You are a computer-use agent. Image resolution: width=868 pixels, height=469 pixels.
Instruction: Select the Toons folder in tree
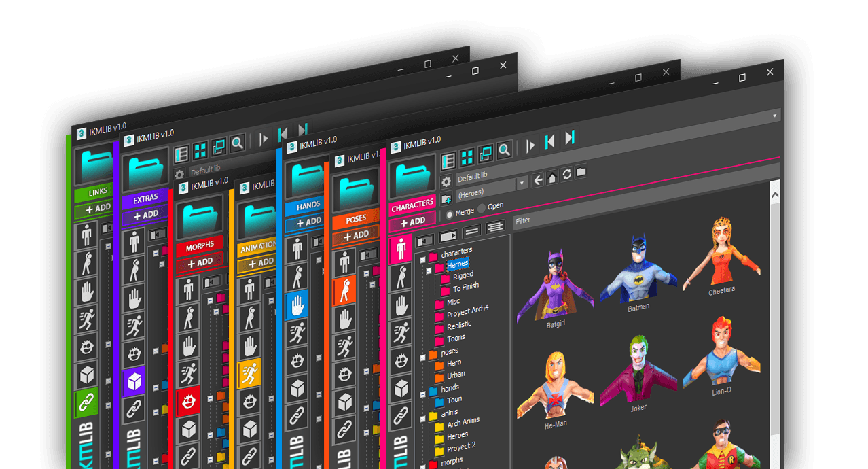(x=456, y=338)
